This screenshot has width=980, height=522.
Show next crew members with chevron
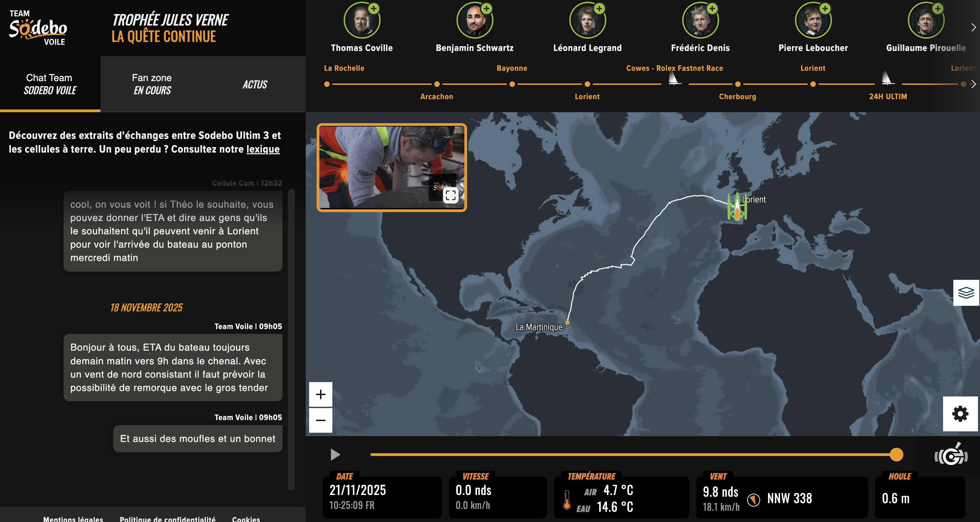973,27
